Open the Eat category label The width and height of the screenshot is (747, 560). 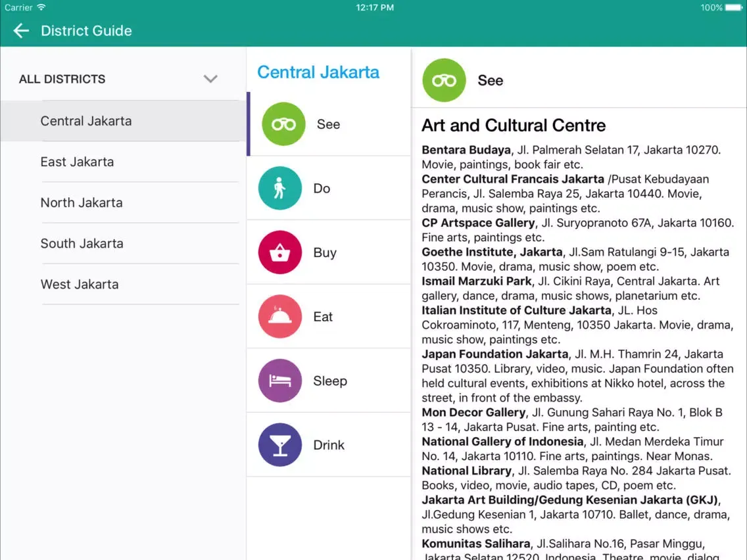(322, 317)
